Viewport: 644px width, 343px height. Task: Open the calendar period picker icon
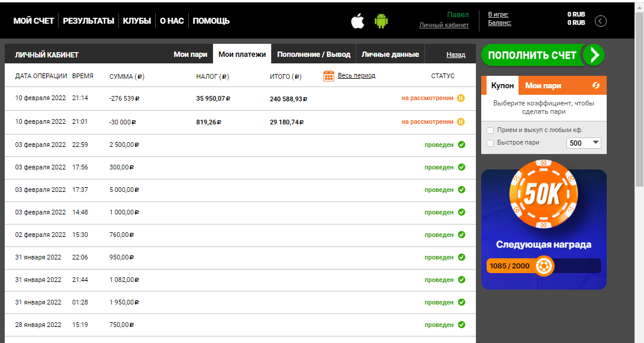(329, 76)
